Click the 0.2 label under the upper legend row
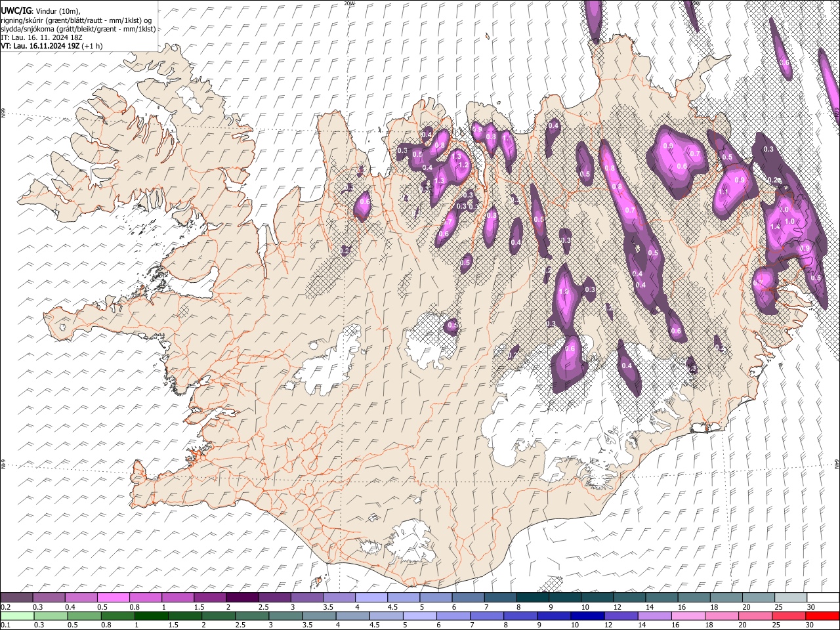The width and height of the screenshot is (840, 630). pyautogui.click(x=5, y=607)
